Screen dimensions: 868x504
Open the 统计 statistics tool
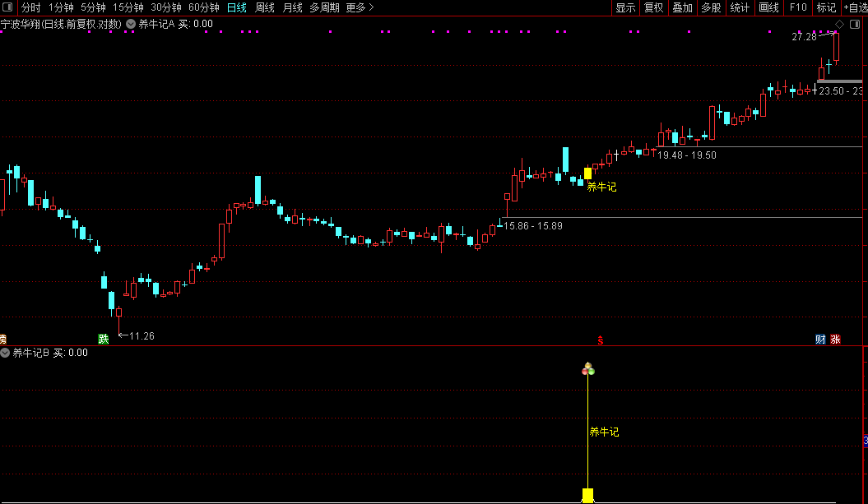(x=740, y=7)
